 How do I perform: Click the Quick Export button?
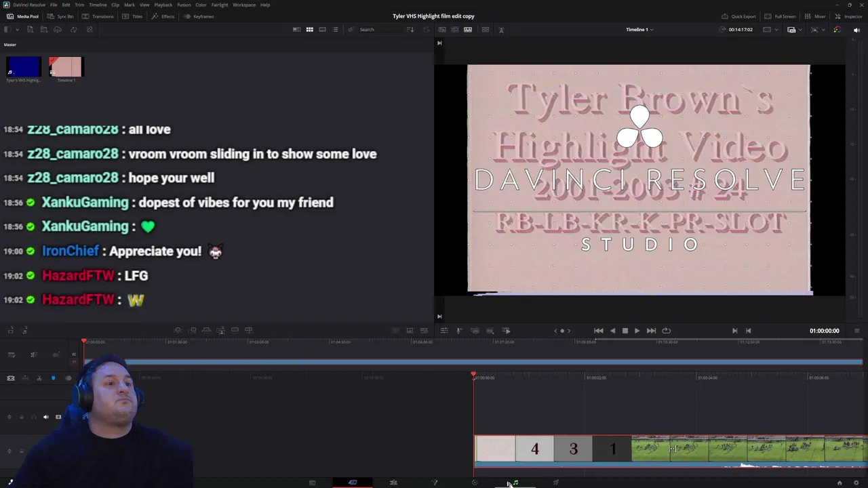point(738,16)
